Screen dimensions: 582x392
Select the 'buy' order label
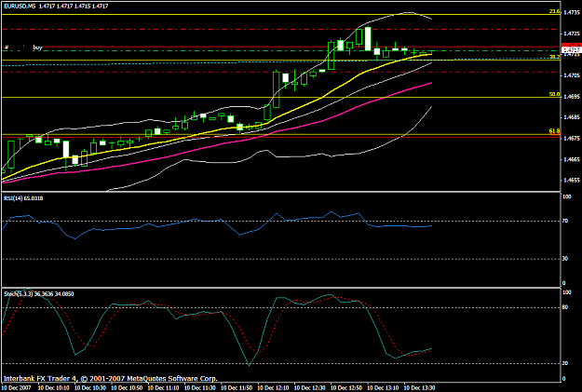[37, 47]
